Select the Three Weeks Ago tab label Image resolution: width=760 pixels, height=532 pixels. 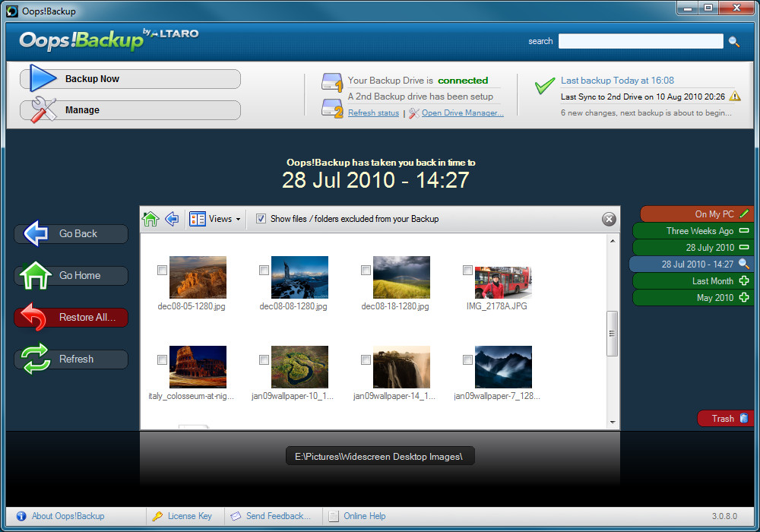(x=699, y=230)
